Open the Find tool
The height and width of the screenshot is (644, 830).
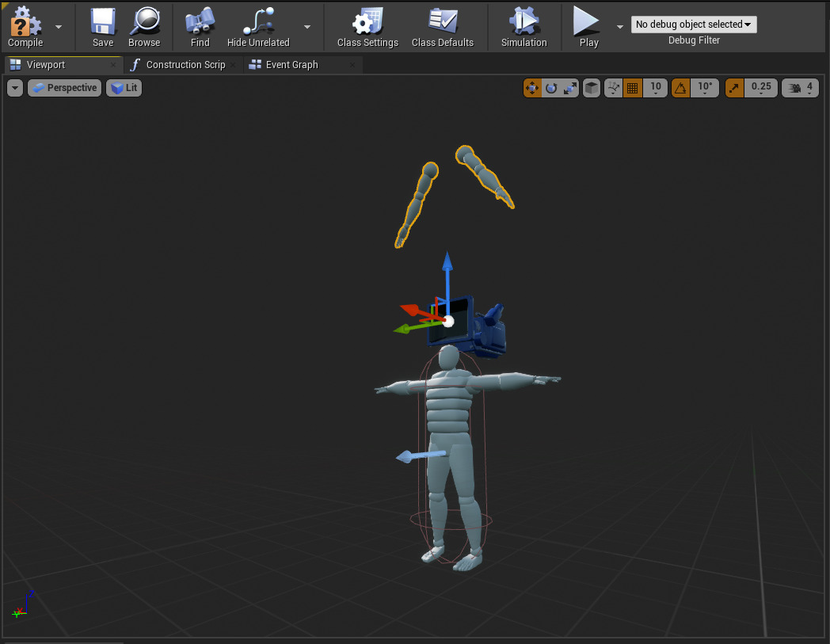[199, 24]
